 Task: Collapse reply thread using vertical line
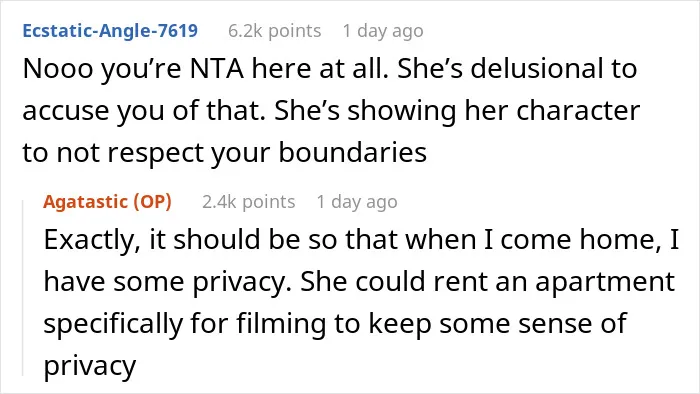[23, 288]
